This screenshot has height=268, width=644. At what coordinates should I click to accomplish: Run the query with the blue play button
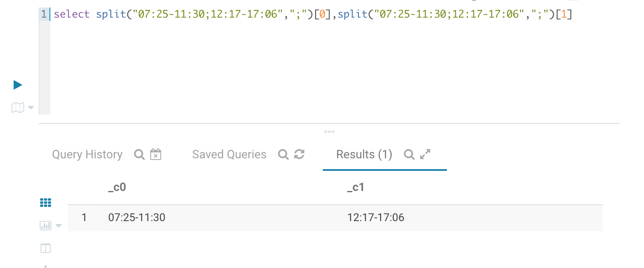(x=18, y=85)
